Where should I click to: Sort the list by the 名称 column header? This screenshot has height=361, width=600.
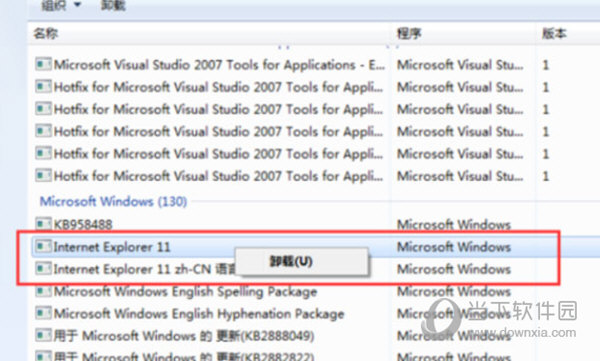(x=46, y=33)
